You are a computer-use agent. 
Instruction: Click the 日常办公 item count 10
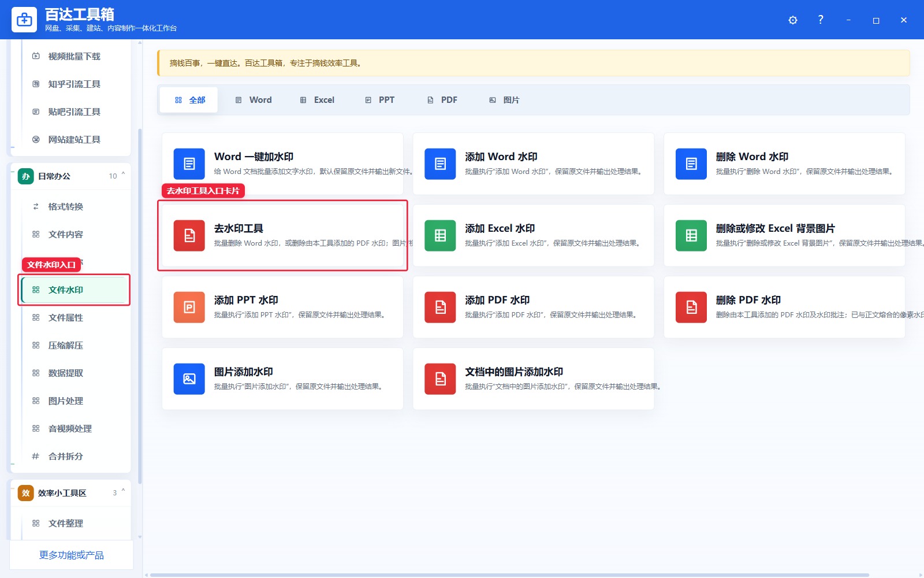[x=113, y=176]
